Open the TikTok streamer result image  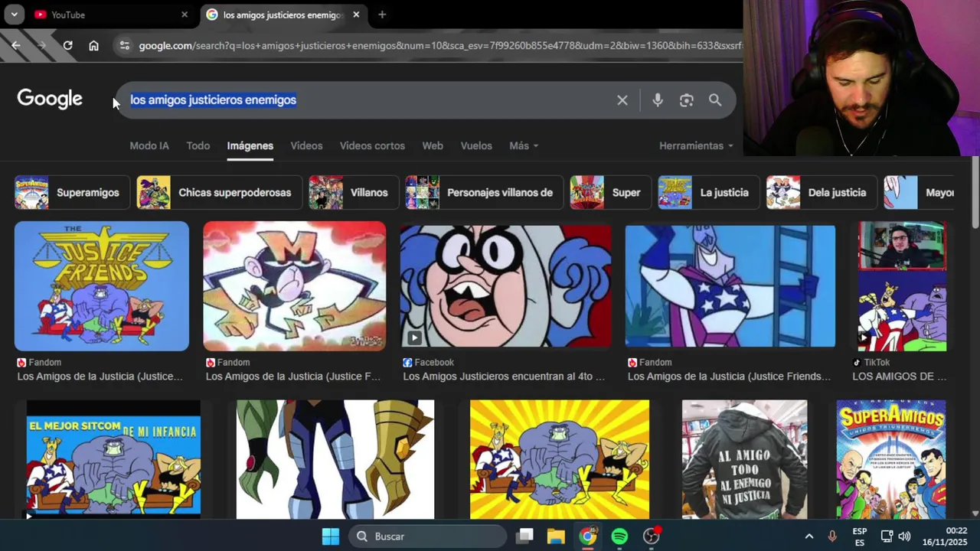coord(902,286)
